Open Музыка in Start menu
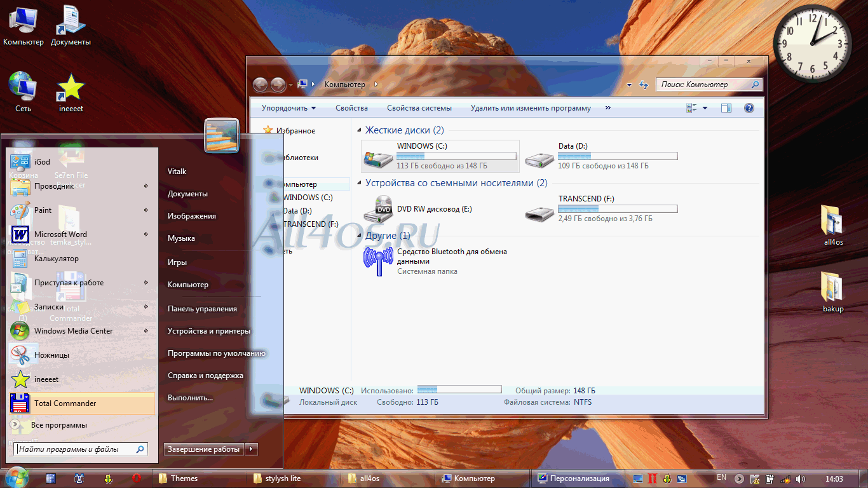 click(181, 238)
